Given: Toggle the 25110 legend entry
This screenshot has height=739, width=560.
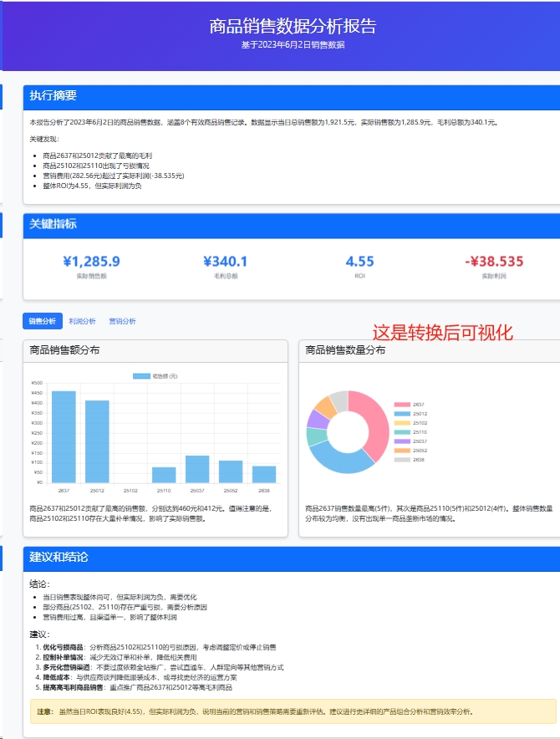Looking at the screenshot, I should pos(410,432).
